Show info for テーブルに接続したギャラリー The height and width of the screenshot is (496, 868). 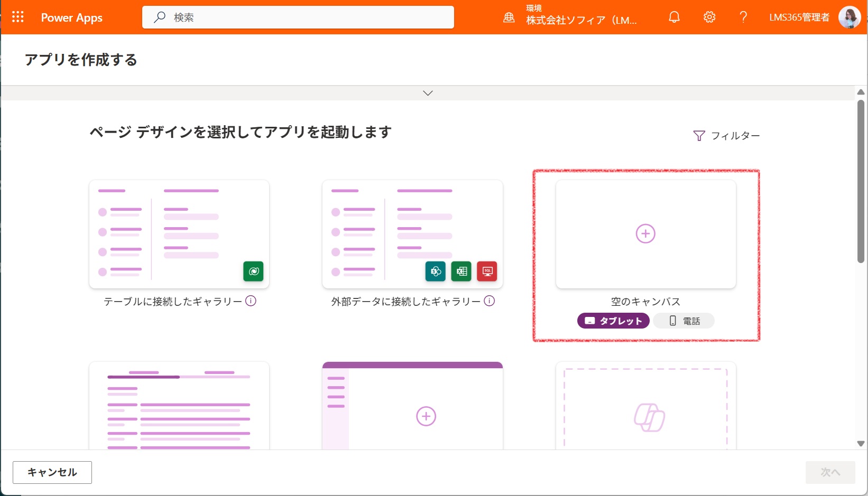(x=251, y=301)
